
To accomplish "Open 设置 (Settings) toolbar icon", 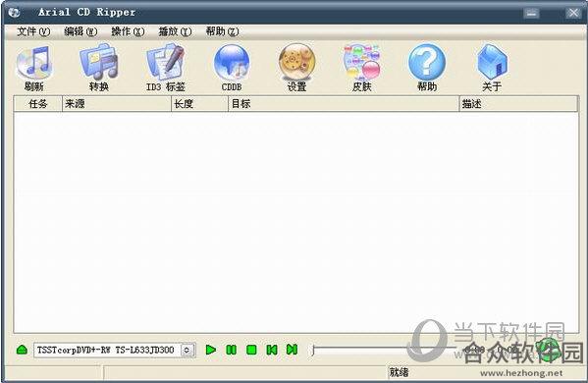I will [x=296, y=62].
